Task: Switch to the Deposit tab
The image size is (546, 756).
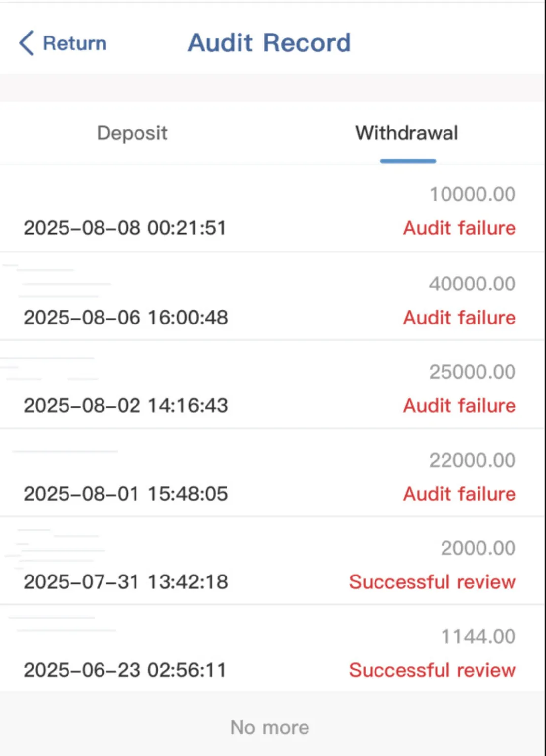Action: [x=132, y=133]
